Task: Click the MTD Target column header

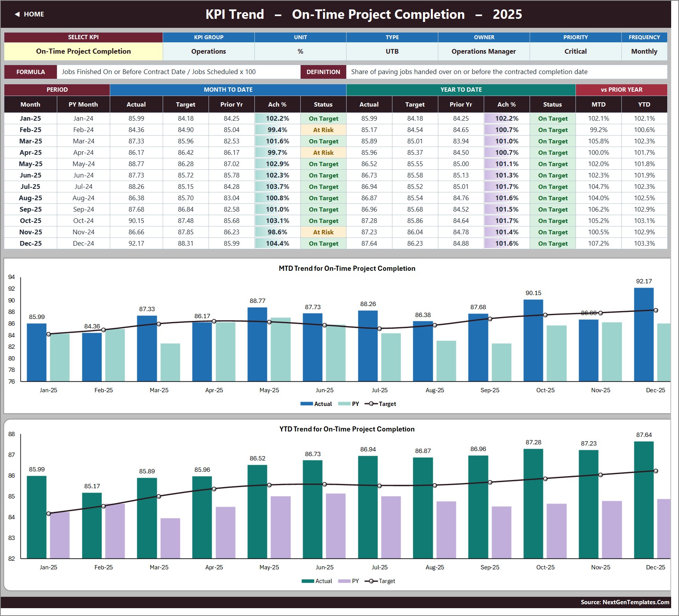Action: (185, 105)
